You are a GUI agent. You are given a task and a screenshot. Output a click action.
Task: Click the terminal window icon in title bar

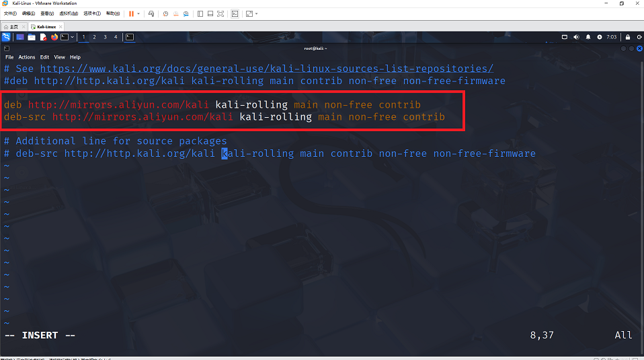(x=7, y=48)
